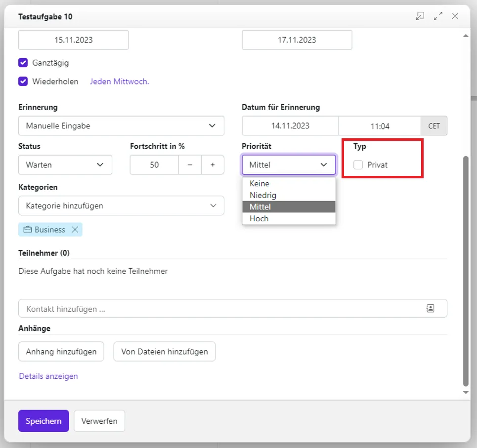Click the address book icon in contact field

(x=430, y=308)
